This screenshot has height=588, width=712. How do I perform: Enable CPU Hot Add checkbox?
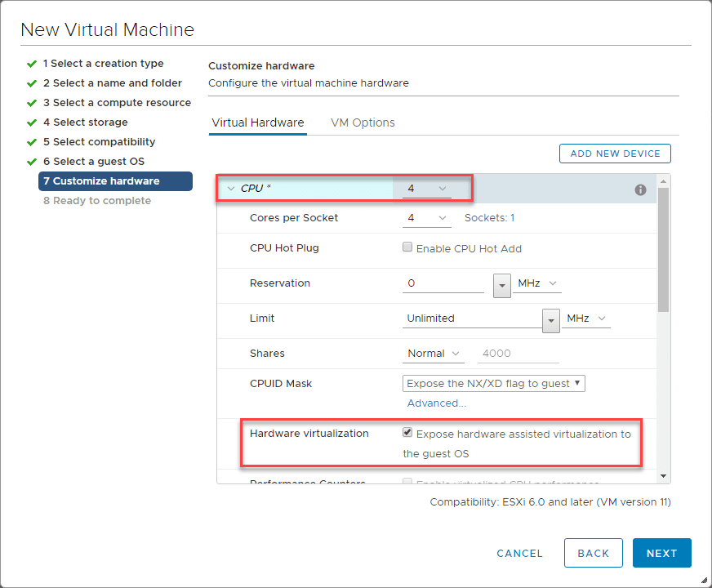[407, 247]
